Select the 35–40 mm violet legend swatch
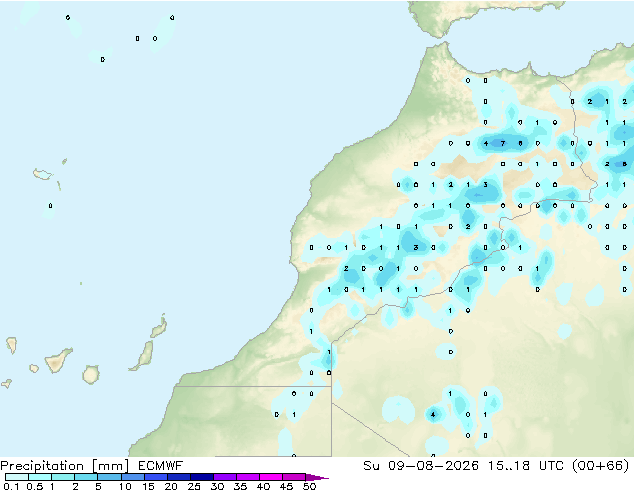 pyautogui.click(x=247, y=477)
